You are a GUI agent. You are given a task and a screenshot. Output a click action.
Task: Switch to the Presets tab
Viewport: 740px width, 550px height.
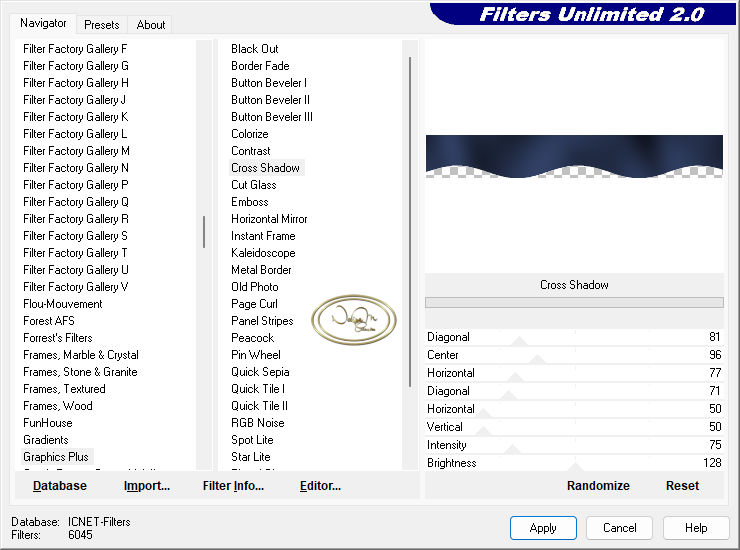tap(101, 25)
